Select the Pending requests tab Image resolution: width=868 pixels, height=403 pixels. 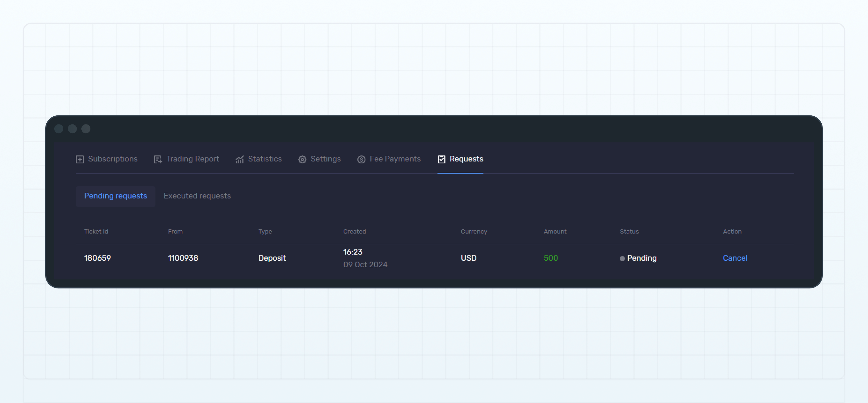pyautogui.click(x=116, y=196)
